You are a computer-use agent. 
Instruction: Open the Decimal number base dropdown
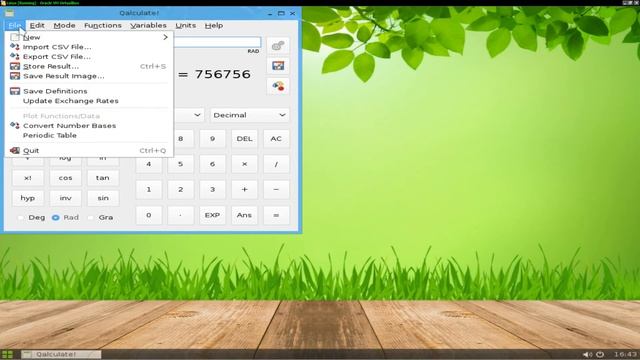249,115
